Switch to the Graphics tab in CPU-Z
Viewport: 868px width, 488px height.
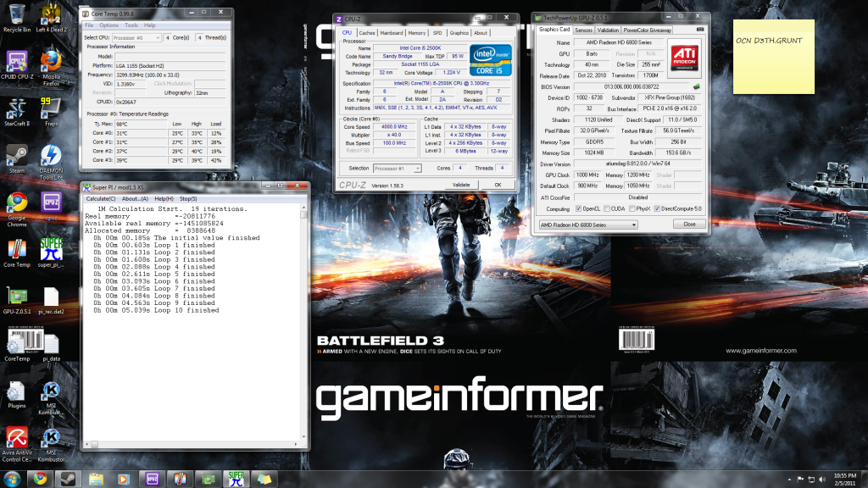point(459,33)
